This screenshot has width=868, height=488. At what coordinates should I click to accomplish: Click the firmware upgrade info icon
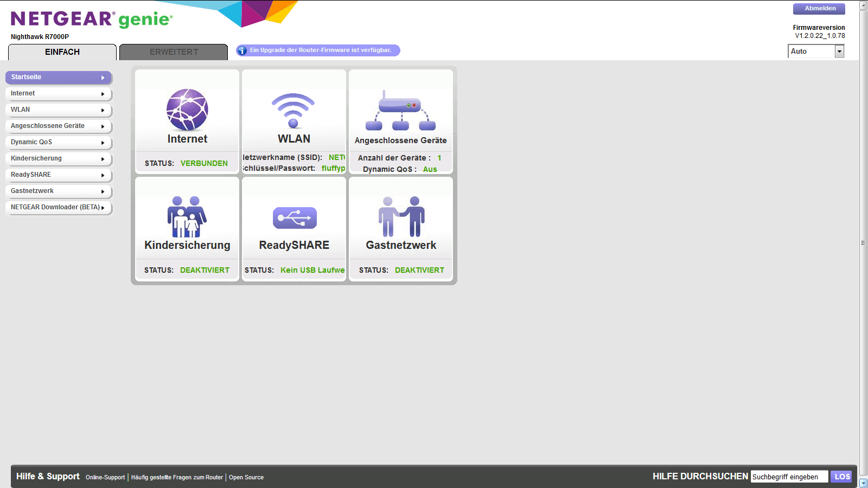[x=242, y=50]
